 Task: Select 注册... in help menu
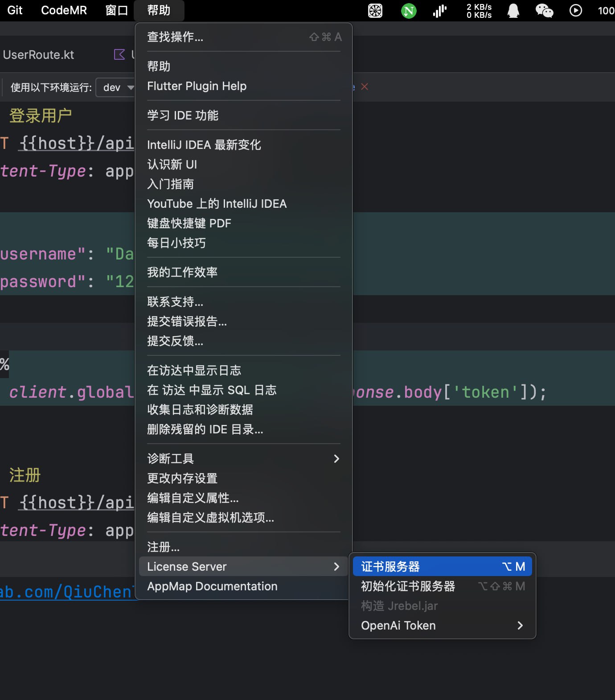(244, 547)
